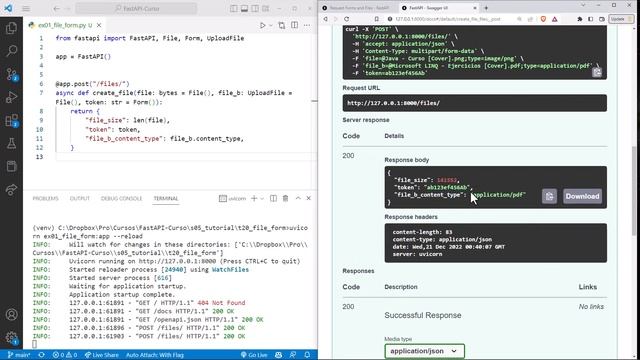Open the Search view in activity bar
This screenshot has height=360, width=640.
tap(11, 51)
